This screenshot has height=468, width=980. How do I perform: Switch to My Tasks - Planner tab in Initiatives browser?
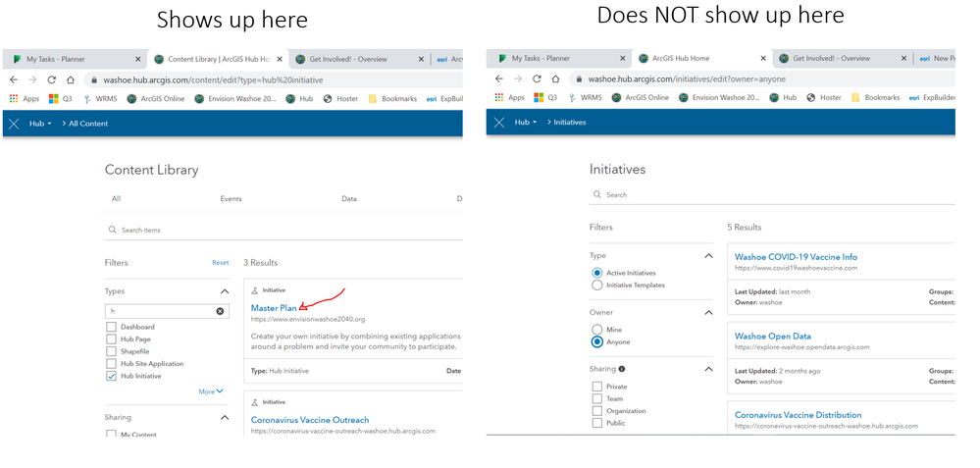pyautogui.click(x=561, y=58)
